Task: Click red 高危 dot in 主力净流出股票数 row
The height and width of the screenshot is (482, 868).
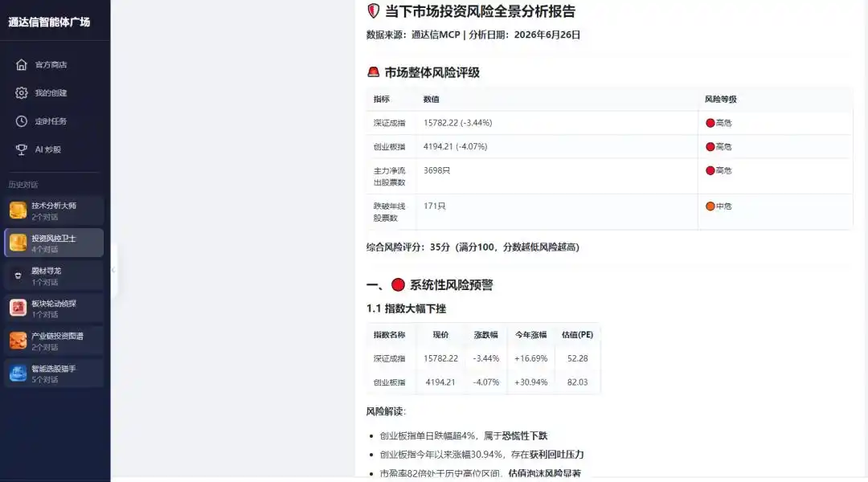Action: point(710,170)
